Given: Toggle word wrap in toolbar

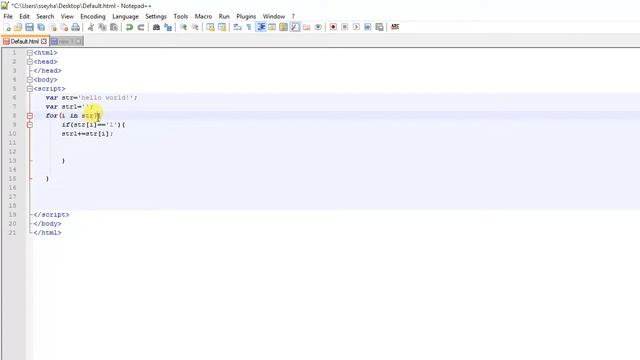Looking at the screenshot, I should [x=237, y=27].
